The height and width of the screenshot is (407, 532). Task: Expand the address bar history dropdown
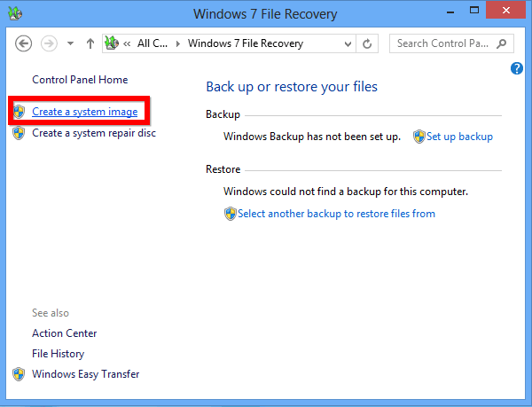pyautogui.click(x=349, y=43)
